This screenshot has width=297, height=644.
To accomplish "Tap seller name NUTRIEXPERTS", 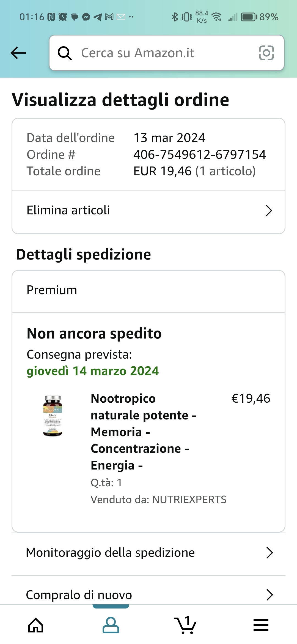I will pyautogui.click(x=189, y=500).
